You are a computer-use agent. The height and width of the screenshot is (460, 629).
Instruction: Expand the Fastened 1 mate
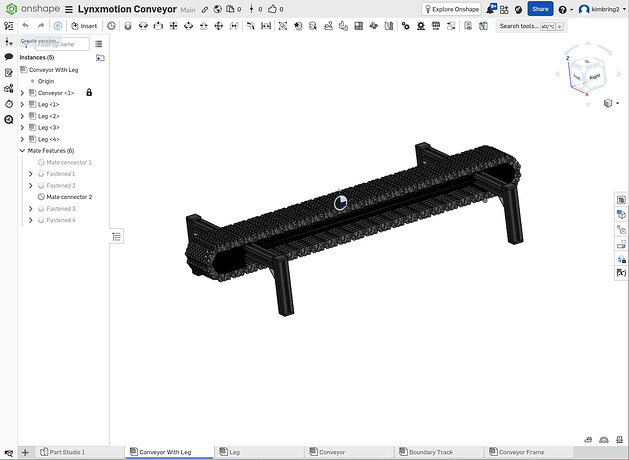(x=31, y=174)
